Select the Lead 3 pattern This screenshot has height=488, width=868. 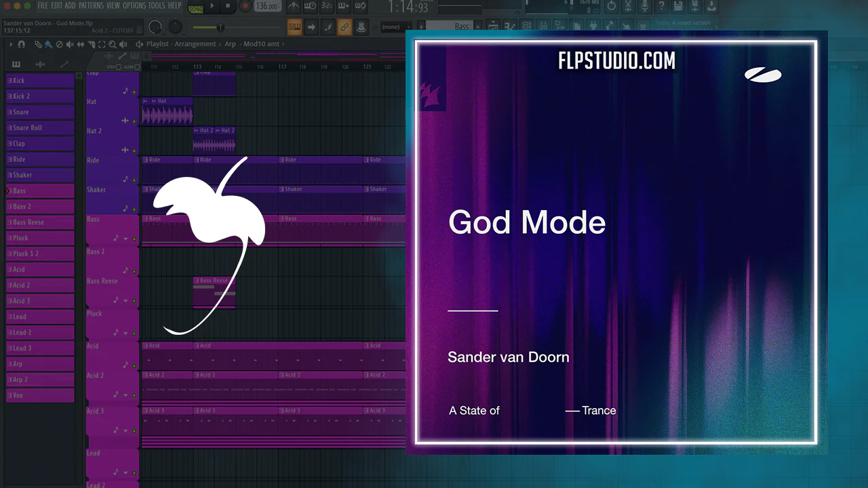40,348
